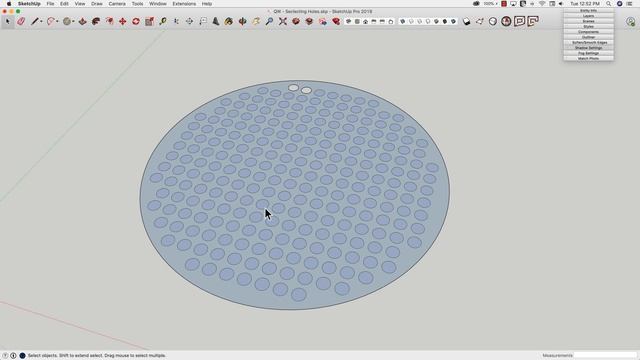Image resolution: width=640 pixels, height=360 pixels.
Task: Open the 3D Warehouse icon
Action: (x=296, y=21)
